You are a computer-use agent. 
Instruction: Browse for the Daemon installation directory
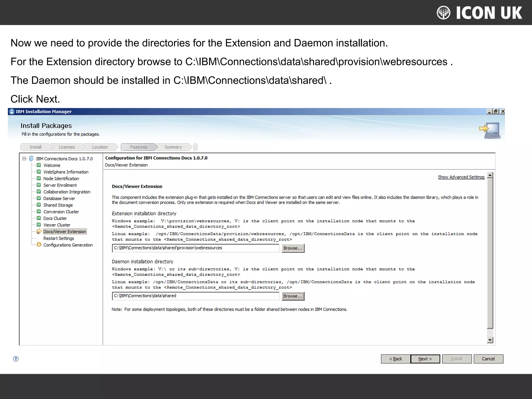click(293, 296)
